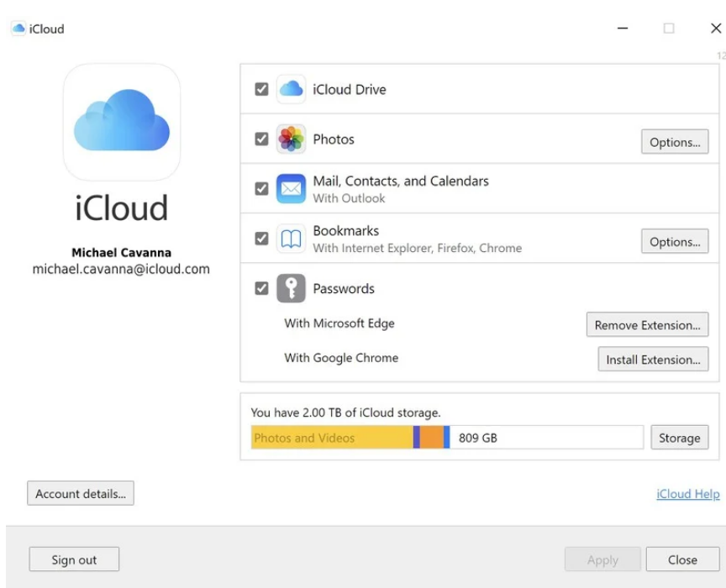Click the Bookmarks book icon
This screenshot has height=588, width=726.
pyautogui.click(x=291, y=239)
